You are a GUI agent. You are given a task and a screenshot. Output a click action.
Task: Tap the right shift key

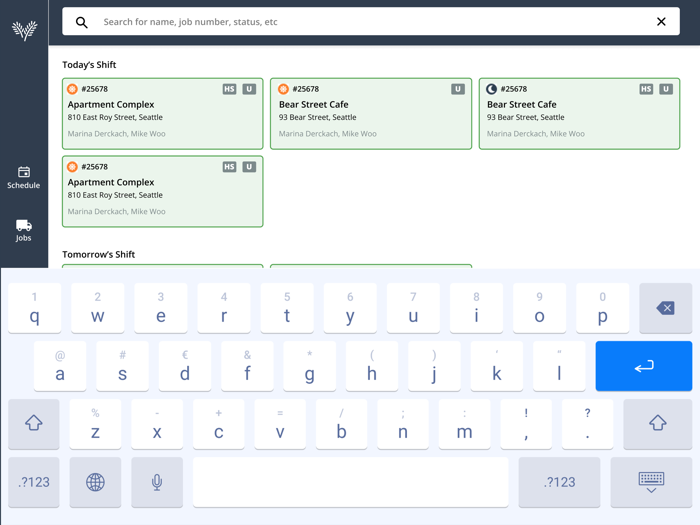[658, 423]
